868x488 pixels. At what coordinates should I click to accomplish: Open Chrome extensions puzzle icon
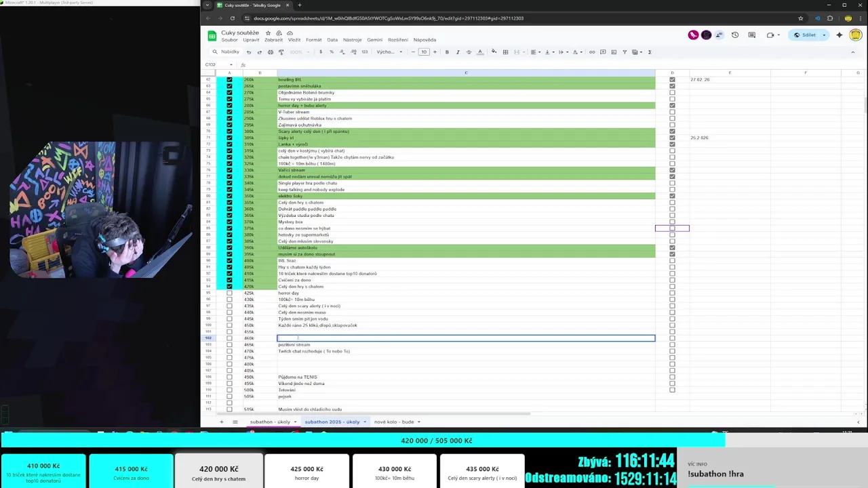point(830,18)
